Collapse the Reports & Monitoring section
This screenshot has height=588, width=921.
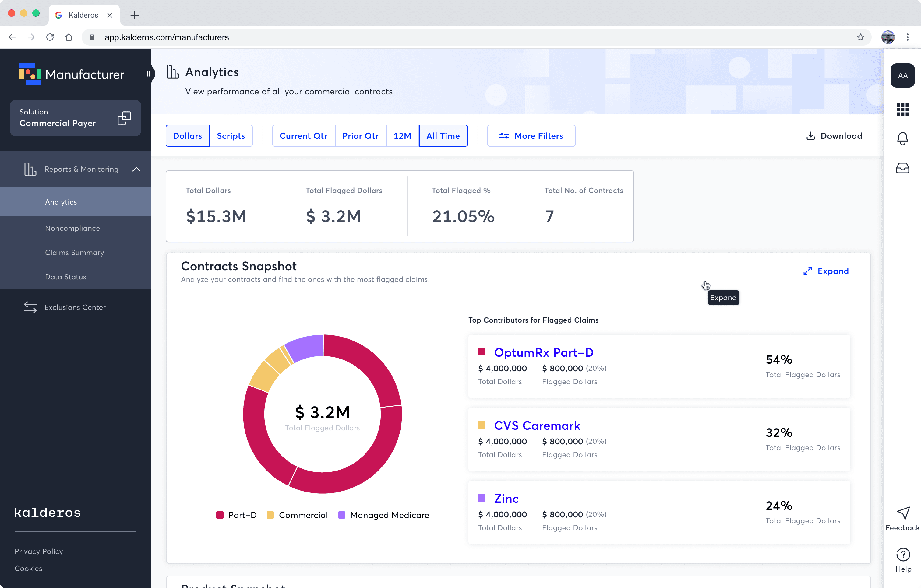coord(136,169)
